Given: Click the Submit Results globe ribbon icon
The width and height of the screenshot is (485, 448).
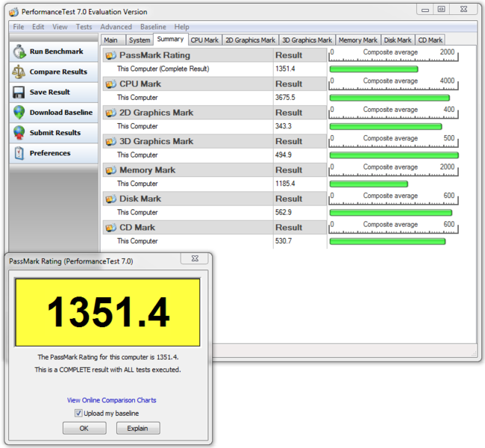Looking at the screenshot, I should pyautogui.click(x=19, y=133).
